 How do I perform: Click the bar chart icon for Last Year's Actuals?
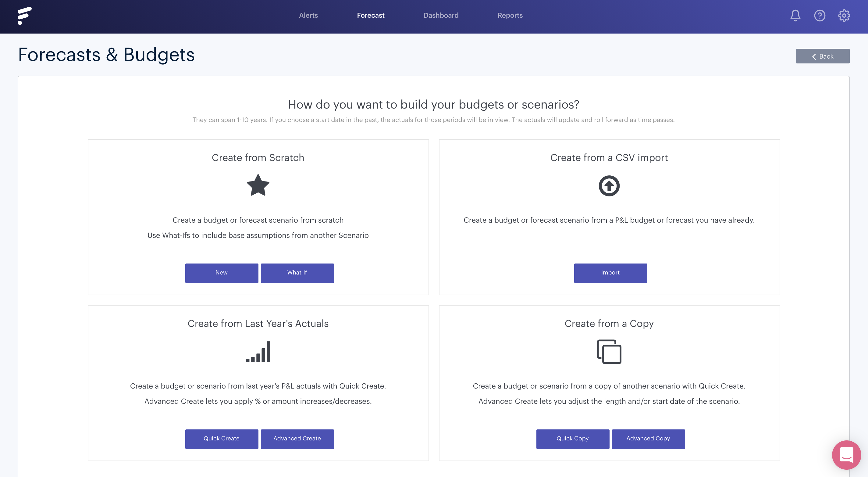258,352
